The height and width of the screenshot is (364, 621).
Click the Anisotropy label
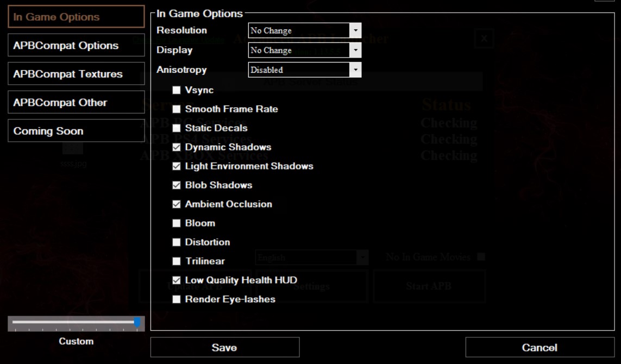click(x=182, y=70)
